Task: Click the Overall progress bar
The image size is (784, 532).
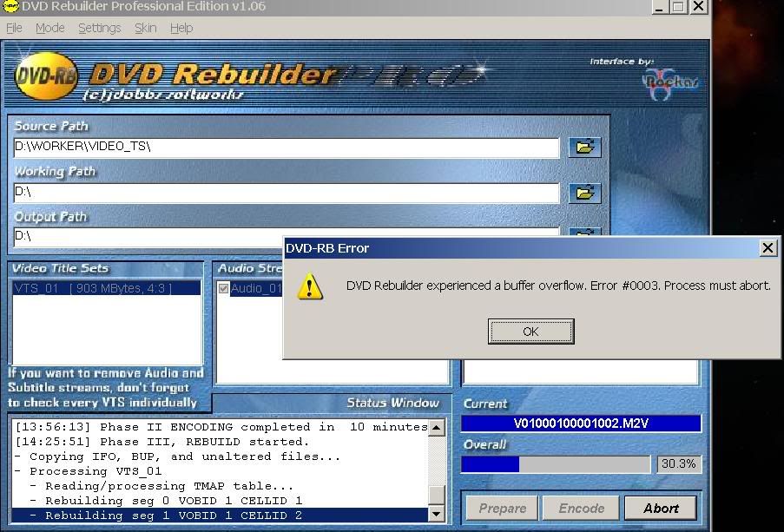Action: point(556,464)
